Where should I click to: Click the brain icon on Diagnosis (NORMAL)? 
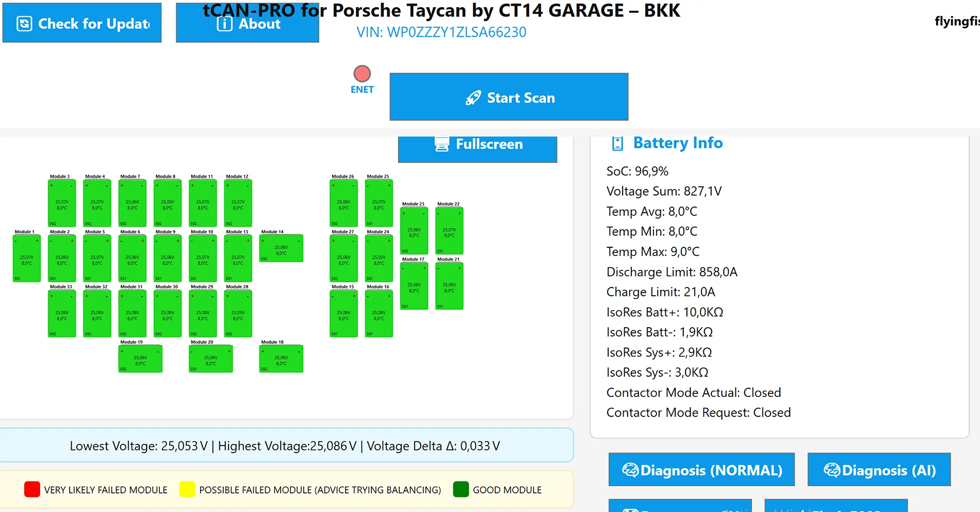[x=630, y=470]
